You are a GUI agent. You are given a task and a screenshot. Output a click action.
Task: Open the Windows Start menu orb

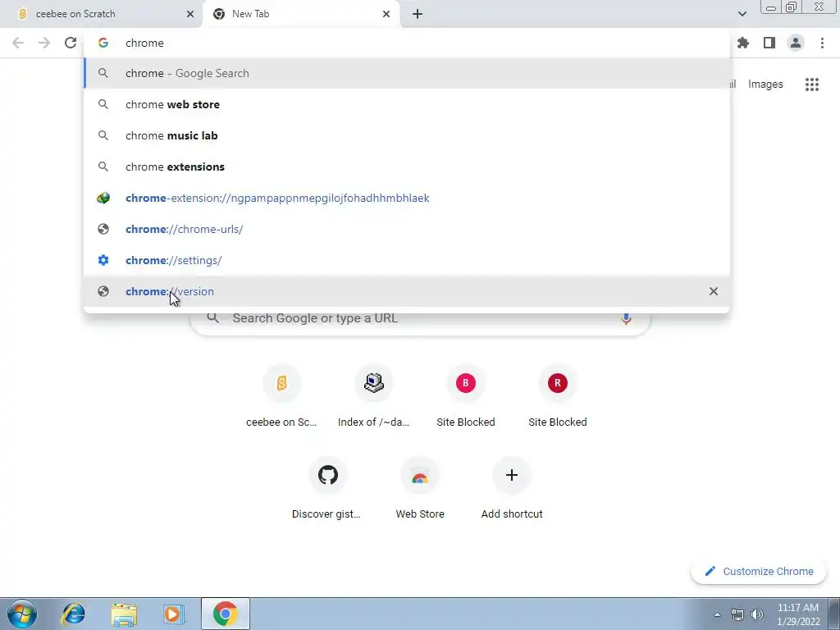[x=22, y=614]
